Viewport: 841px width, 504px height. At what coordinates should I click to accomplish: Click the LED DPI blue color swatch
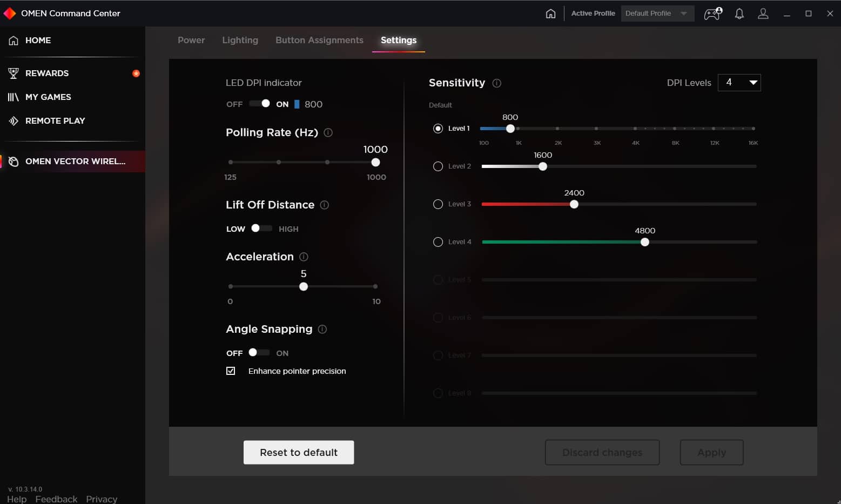point(297,104)
